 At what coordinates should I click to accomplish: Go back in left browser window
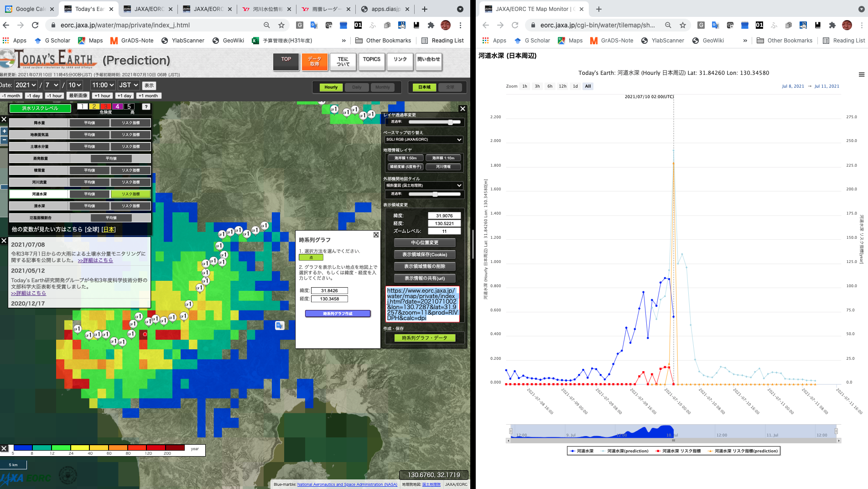[6, 25]
